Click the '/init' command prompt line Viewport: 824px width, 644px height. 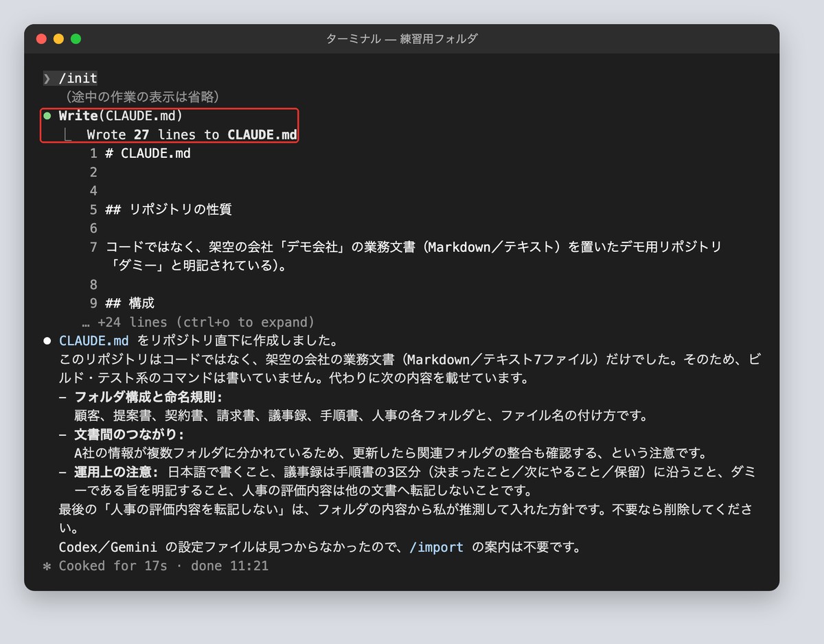click(70, 78)
